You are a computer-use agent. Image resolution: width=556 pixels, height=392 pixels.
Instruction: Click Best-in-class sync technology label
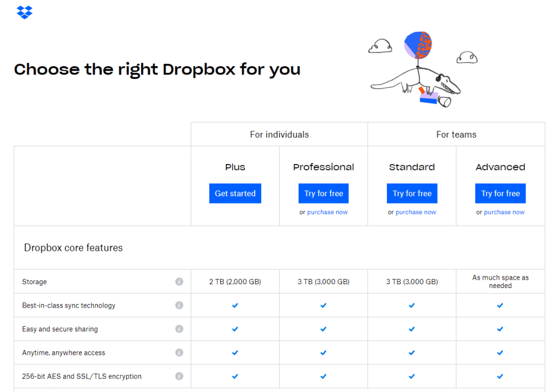pyautogui.click(x=69, y=305)
